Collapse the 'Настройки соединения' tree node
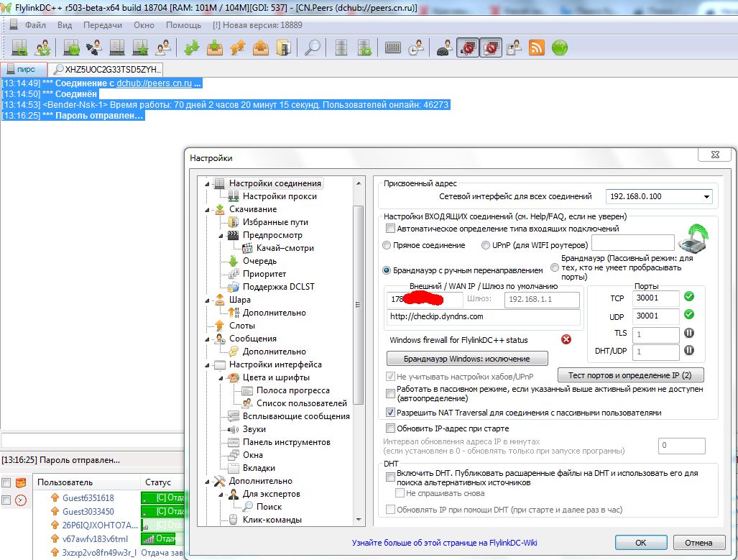Image resolution: width=738 pixels, height=560 pixels. tap(208, 184)
